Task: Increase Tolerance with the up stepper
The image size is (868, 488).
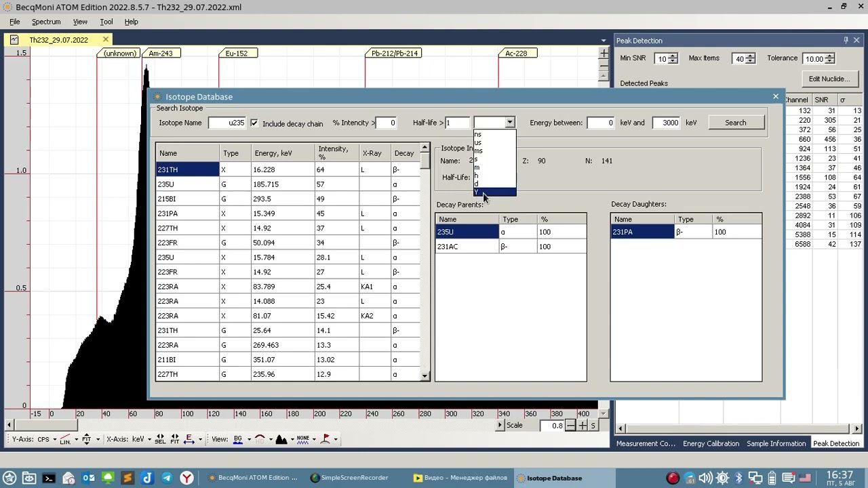Action: tap(830, 56)
